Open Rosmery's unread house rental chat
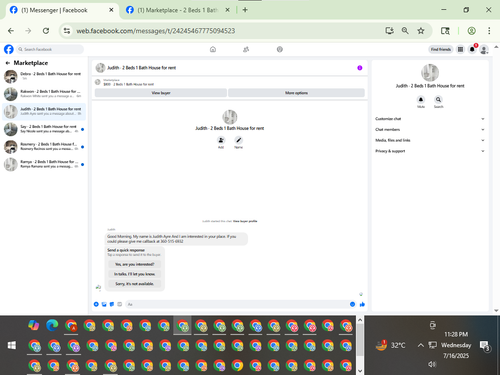Image resolution: width=500 pixels, height=375 pixels. coord(44,147)
